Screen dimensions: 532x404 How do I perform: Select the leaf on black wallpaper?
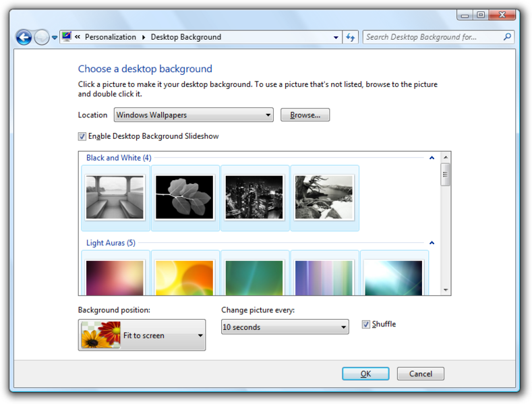click(184, 197)
